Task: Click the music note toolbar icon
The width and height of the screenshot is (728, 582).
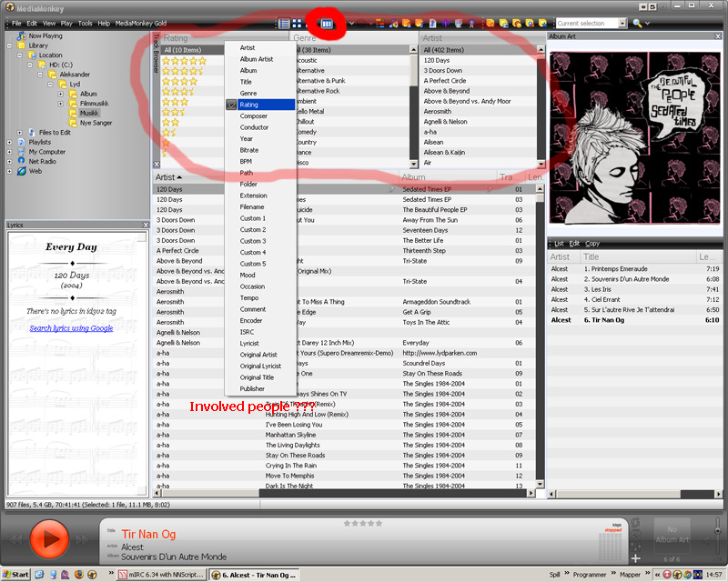Action: [x=394, y=24]
